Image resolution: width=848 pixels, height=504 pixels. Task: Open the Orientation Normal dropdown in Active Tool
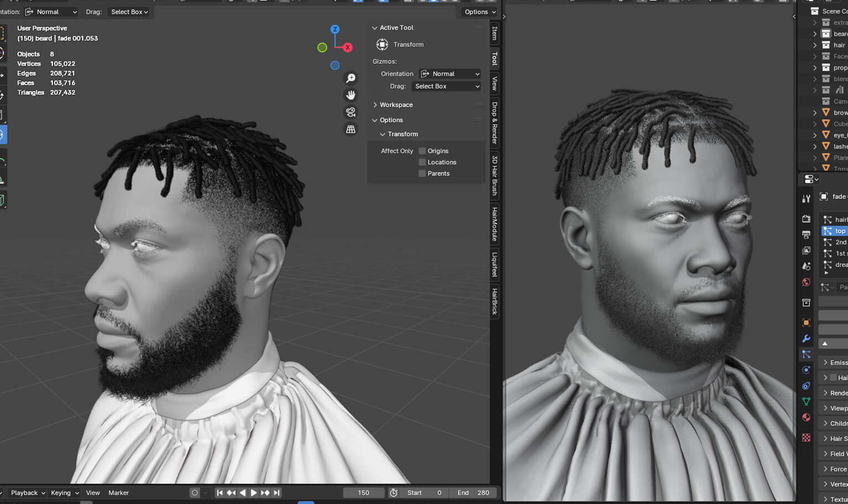coord(450,74)
